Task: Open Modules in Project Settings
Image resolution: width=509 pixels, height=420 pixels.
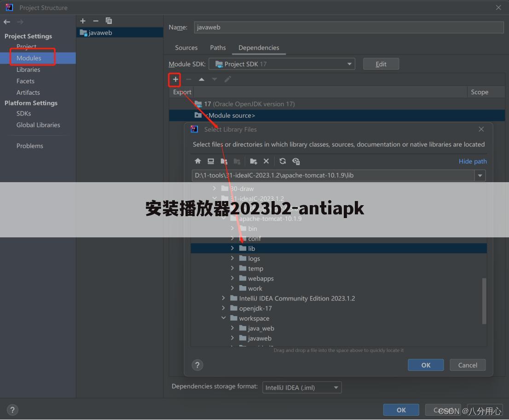Action: [x=29, y=58]
